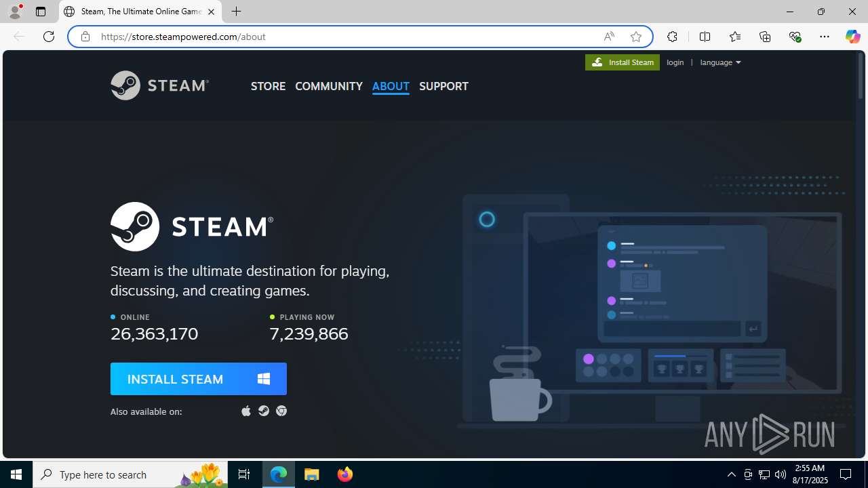Open the SUPPORT page
868x488 pixels.
(443, 86)
